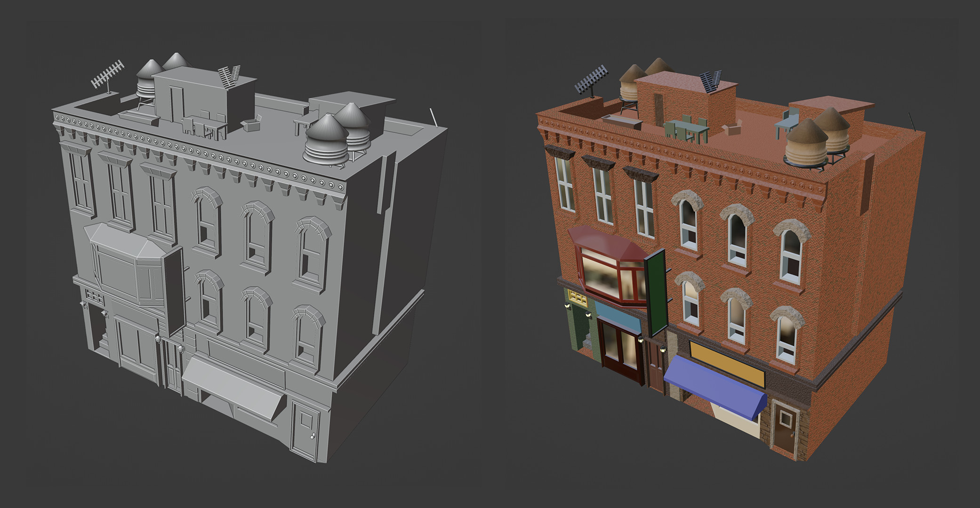Click the V-shaped antenna on the gray stairwell roof
The height and width of the screenshot is (508, 980).
[230, 76]
